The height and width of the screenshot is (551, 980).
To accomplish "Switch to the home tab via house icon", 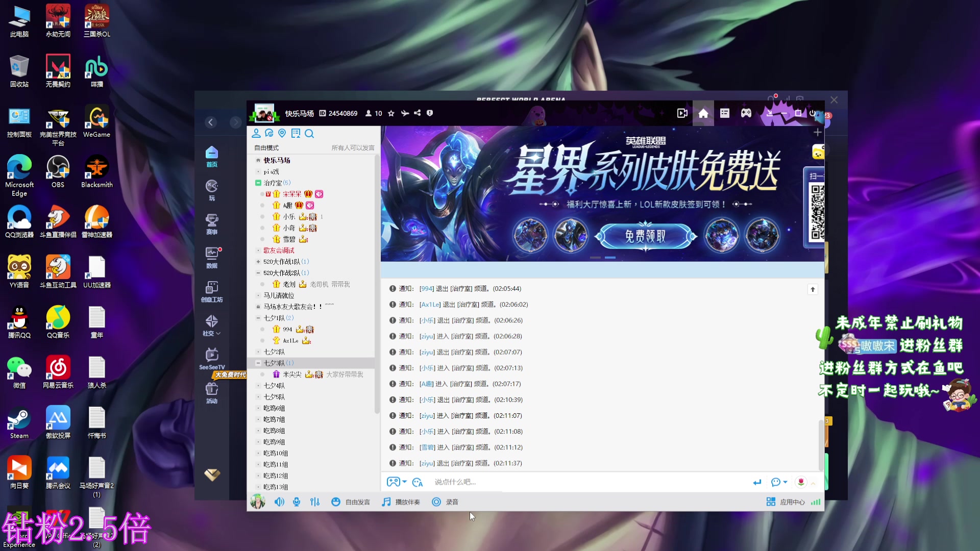I will (x=703, y=113).
